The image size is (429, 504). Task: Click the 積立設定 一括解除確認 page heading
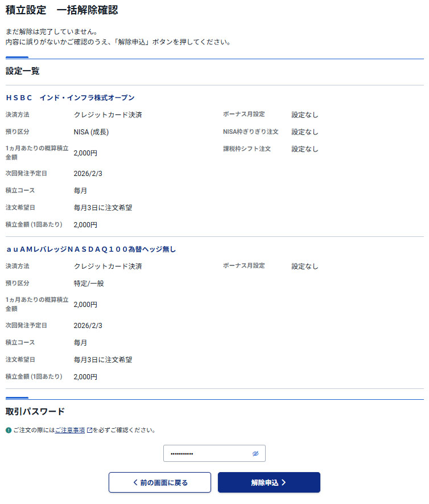point(62,10)
